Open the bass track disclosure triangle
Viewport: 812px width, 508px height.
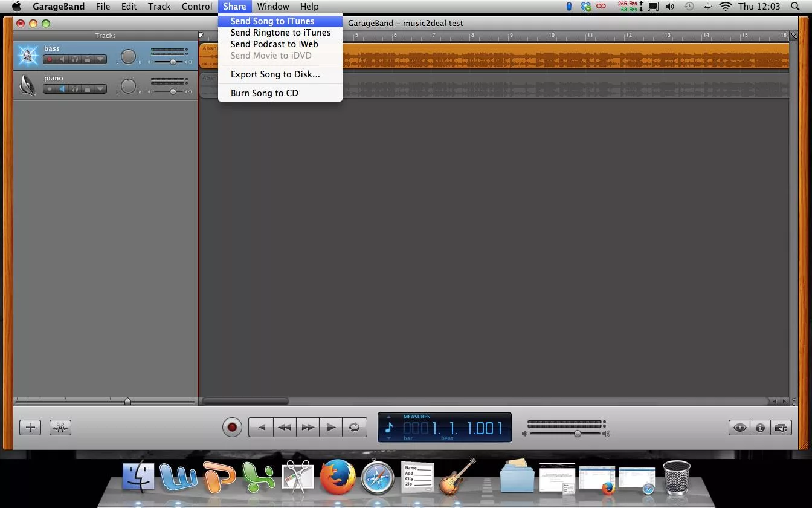click(x=100, y=59)
